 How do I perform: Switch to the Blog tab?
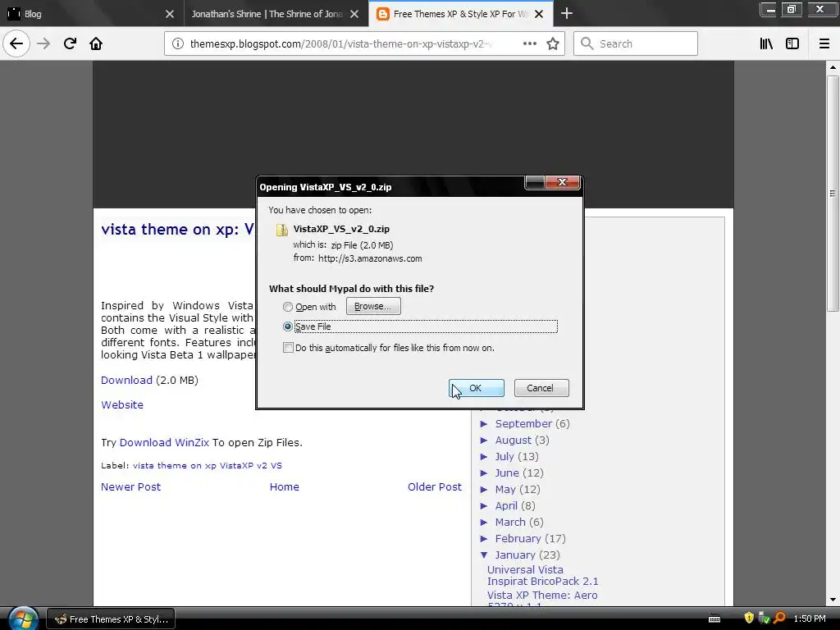pos(91,13)
